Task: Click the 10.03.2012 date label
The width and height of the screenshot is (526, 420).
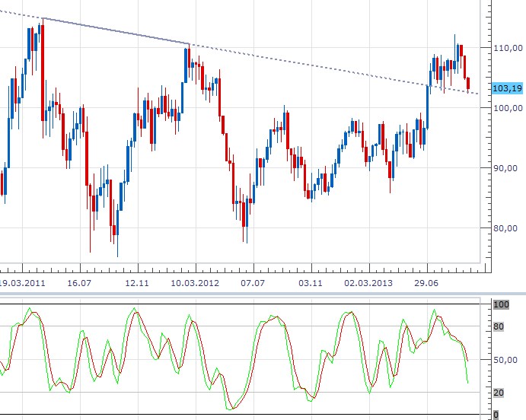Action: pyautogui.click(x=195, y=282)
